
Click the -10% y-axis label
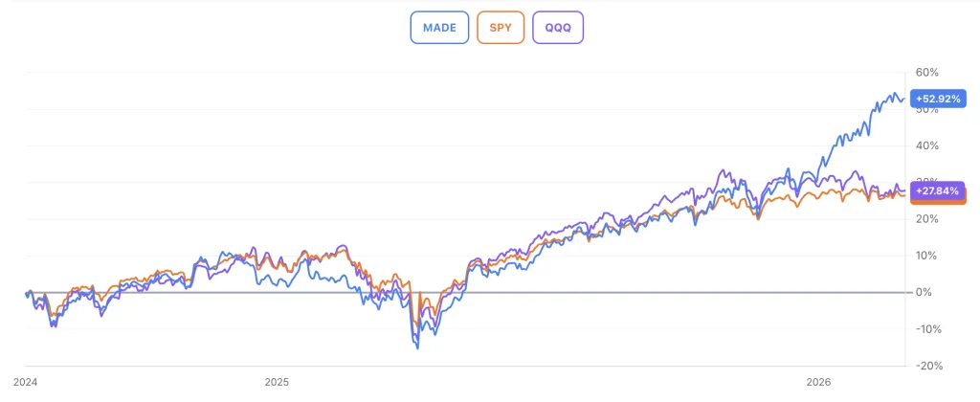pos(926,329)
